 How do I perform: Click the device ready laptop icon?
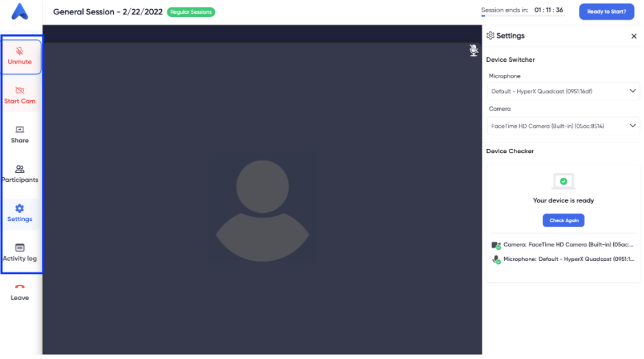[564, 181]
